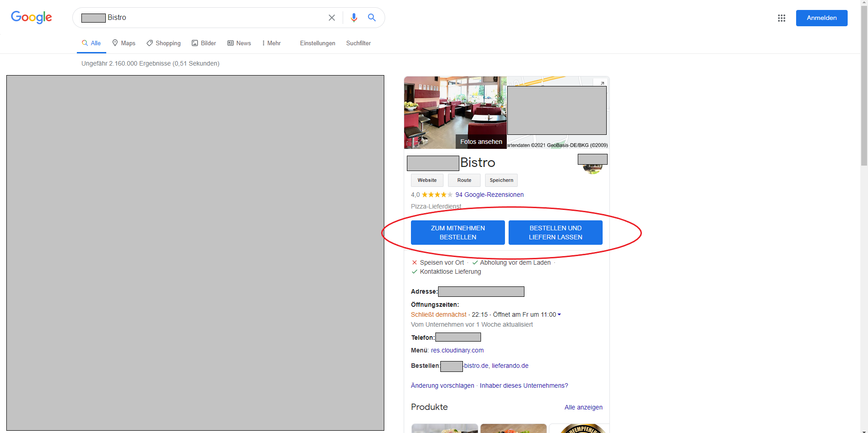Click the 'Schließt demnächst' status text

(x=439, y=314)
